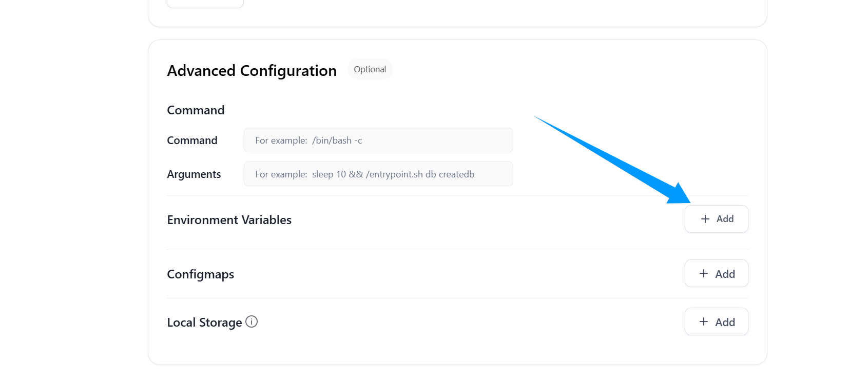Click the Command section heading
This screenshot has height=383, width=868.
pyautogui.click(x=196, y=110)
